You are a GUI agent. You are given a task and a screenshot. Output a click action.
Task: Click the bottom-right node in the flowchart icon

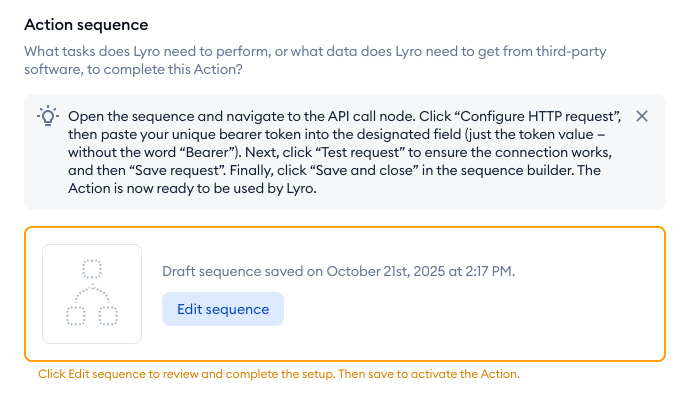[108, 316]
